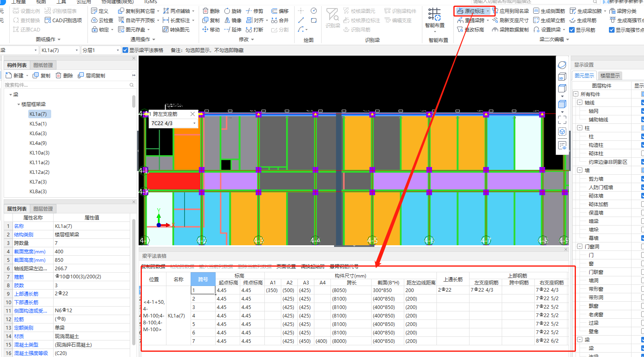Viewport: 644px width, 357px height.
Task: Click 新建 button in component list
Action: click(15, 75)
